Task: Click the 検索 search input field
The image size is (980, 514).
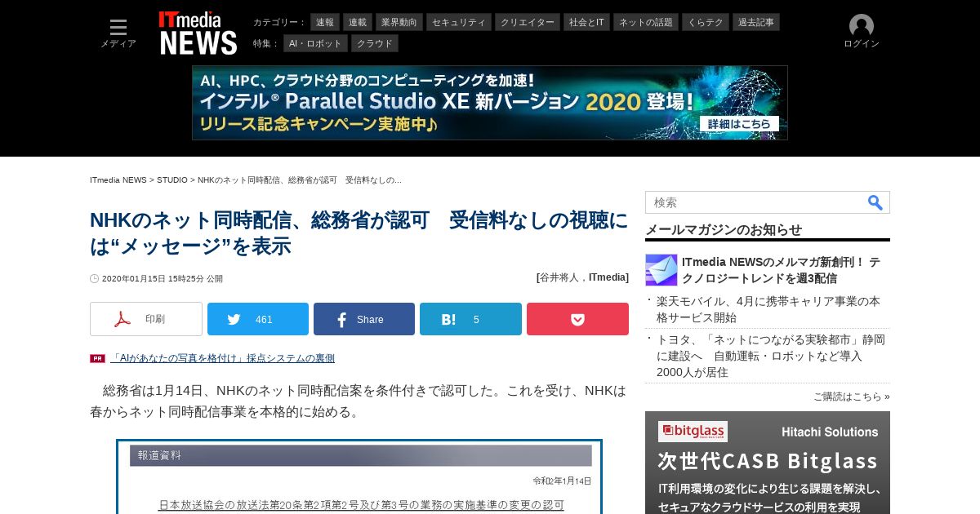Action: point(754,202)
